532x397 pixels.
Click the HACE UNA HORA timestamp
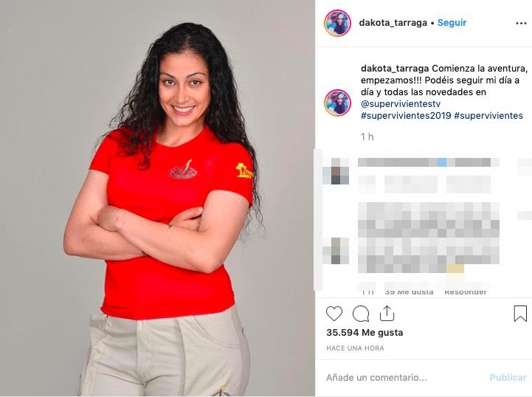click(x=355, y=348)
